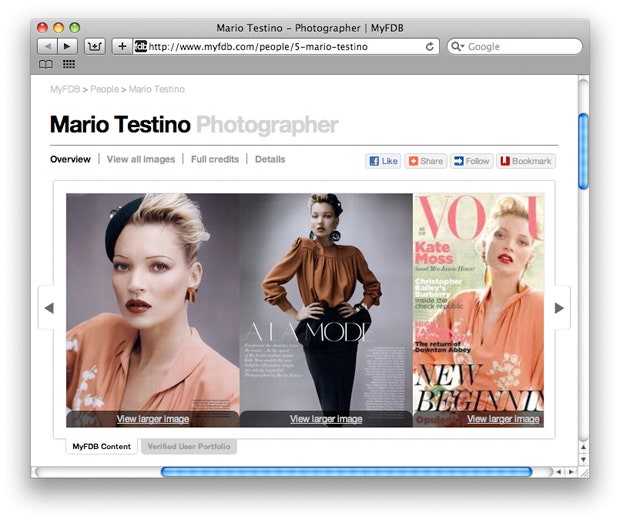Open the People breadcrumb link
This screenshot has width=620, height=520.
pyautogui.click(x=104, y=89)
